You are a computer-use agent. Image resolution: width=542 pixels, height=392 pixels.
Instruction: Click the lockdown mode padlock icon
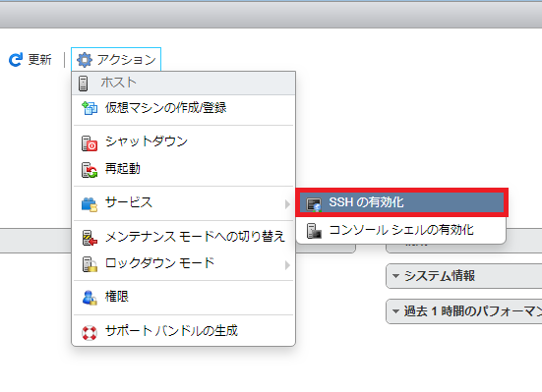click(x=90, y=264)
